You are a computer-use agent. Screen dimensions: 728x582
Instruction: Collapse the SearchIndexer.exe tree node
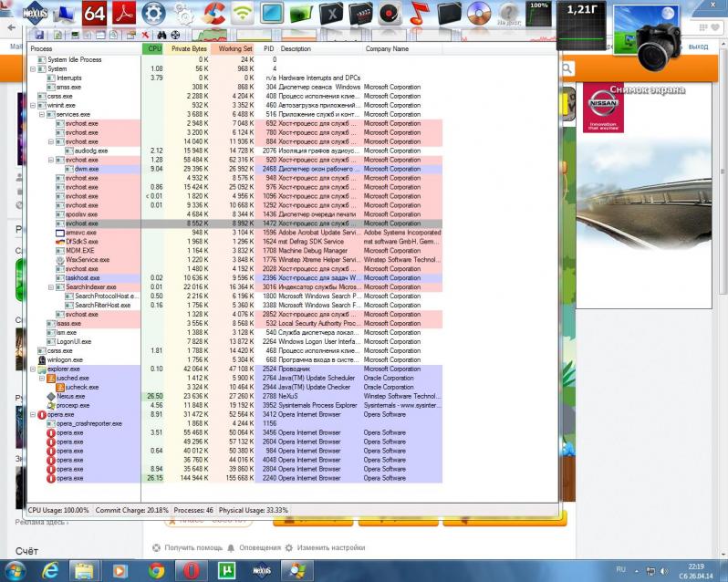point(51,286)
